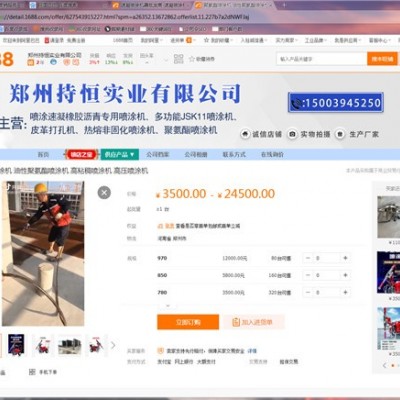Screen dimensions: 400x400
Task: Expand more specifications chevron below 700 row
Action: 168,305
